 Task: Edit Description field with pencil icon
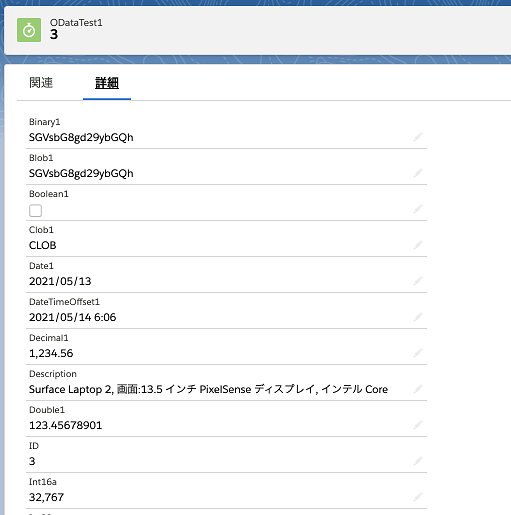[418, 389]
